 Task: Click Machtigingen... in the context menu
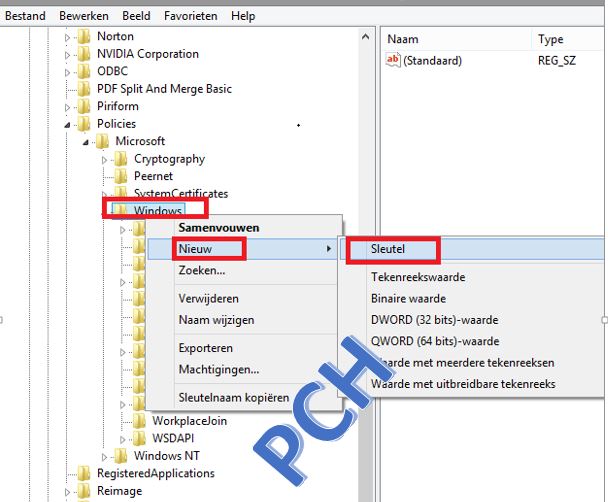[x=219, y=369]
